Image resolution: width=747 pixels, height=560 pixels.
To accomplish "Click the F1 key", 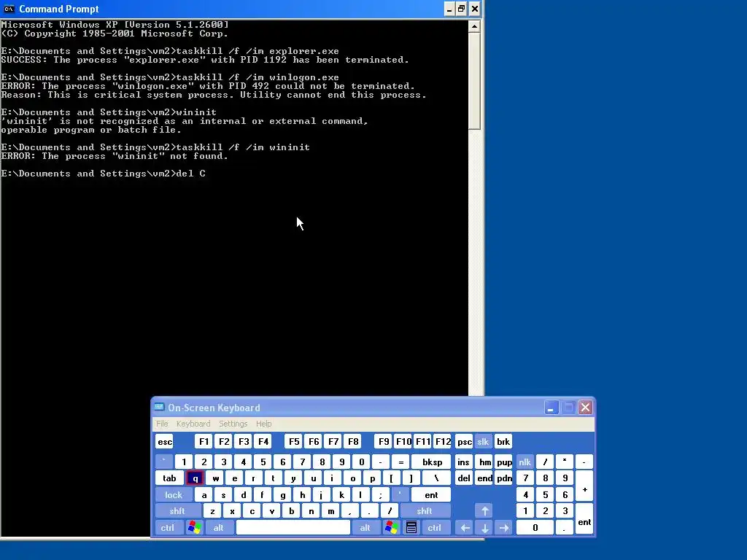I will pyautogui.click(x=204, y=441).
